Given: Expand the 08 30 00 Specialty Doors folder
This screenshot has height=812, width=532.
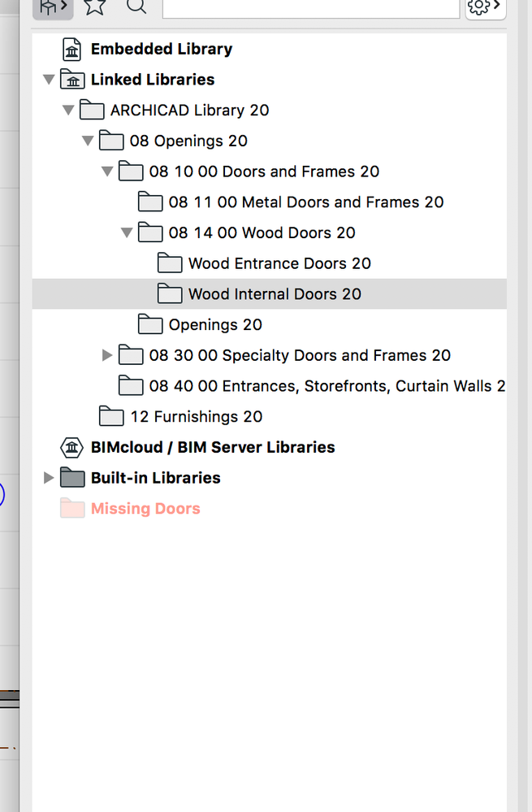Looking at the screenshot, I should tap(107, 355).
